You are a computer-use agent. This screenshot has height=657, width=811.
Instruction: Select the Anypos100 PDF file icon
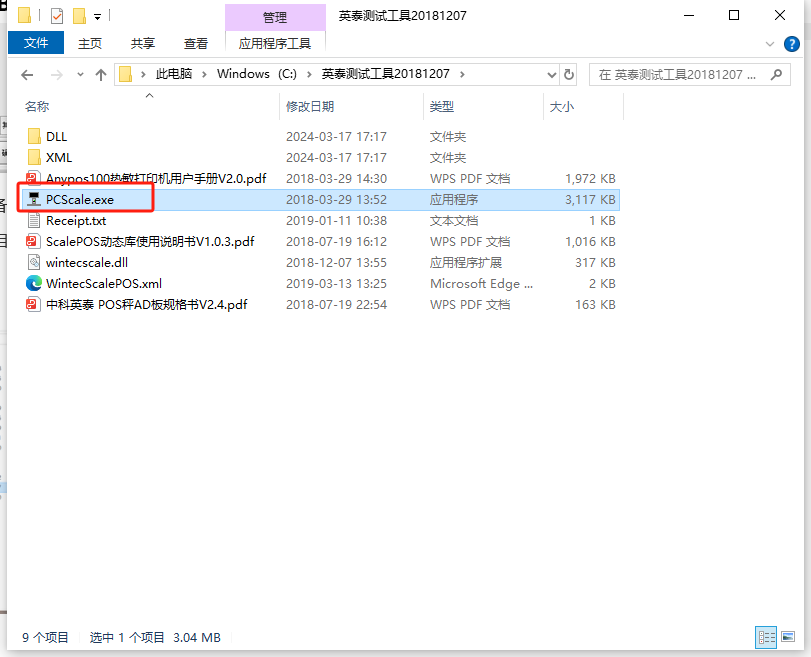pyautogui.click(x=34, y=178)
